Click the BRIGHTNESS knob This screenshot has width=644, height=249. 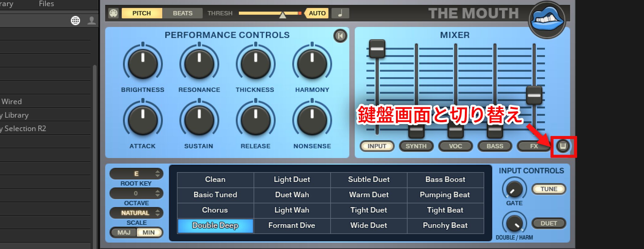click(143, 64)
